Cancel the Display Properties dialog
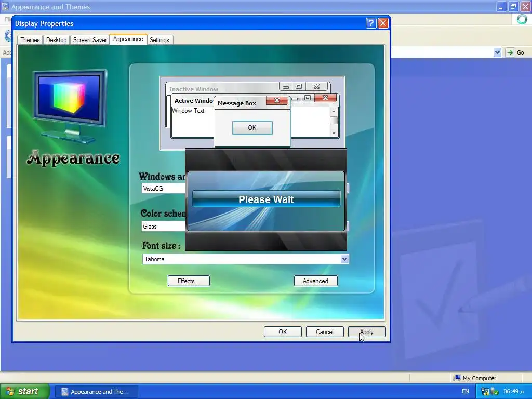Screen dimensions: 532x399 [325, 332]
